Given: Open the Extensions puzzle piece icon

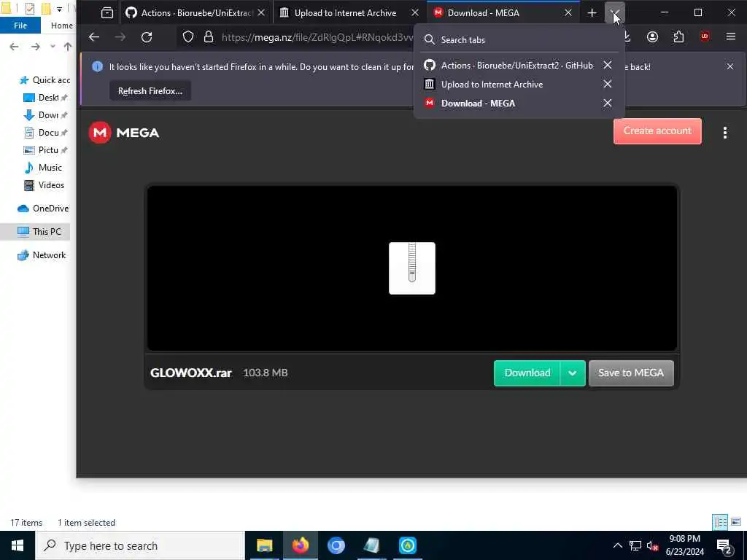Looking at the screenshot, I should coord(678,37).
